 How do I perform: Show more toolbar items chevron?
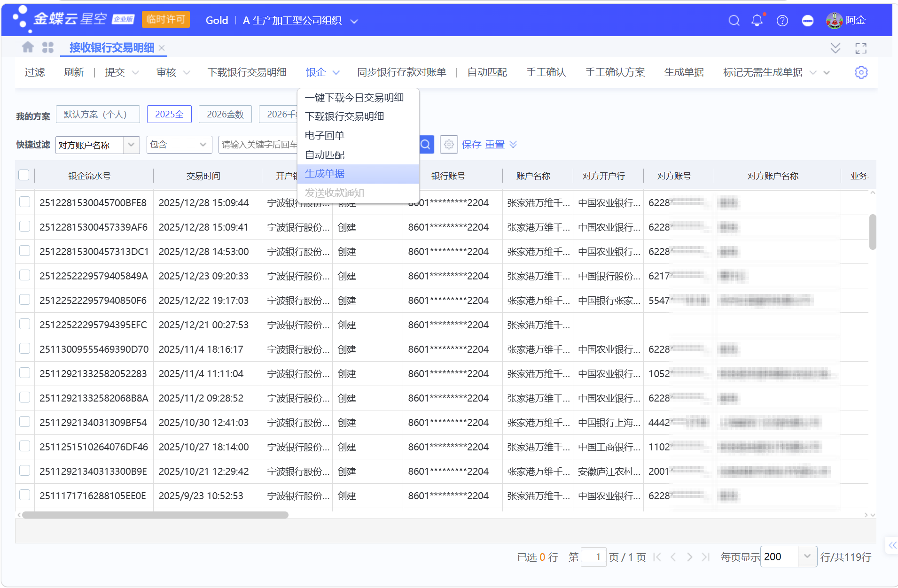827,73
